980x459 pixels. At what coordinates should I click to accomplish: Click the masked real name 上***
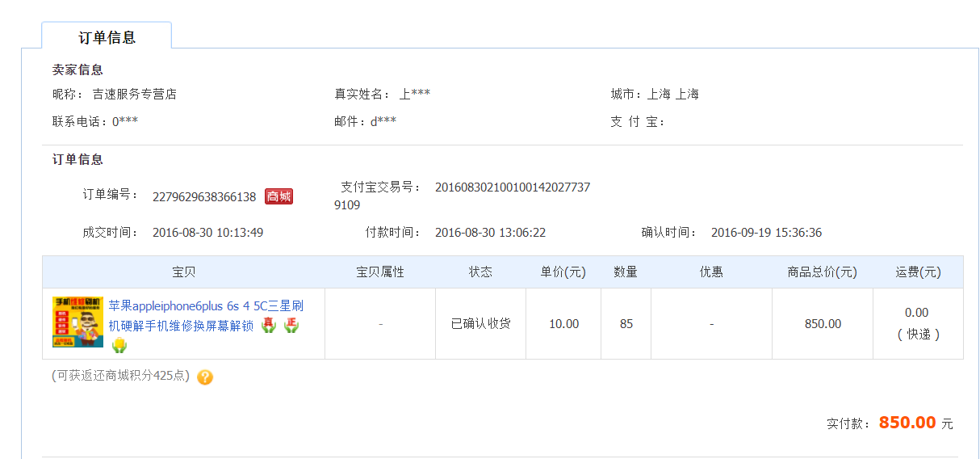[x=414, y=94]
